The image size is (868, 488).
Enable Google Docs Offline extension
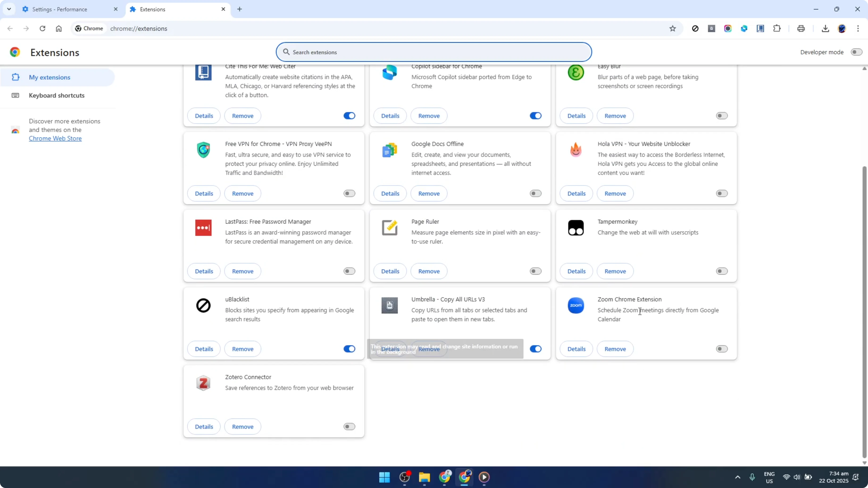[x=535, y=194]
